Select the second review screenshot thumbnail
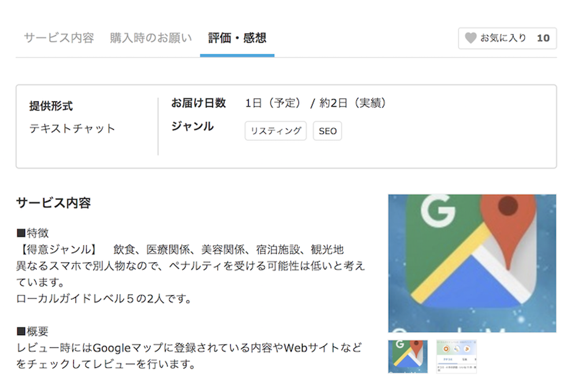The width and height of the screenshot is (588, 390). (x=456, y=357)
